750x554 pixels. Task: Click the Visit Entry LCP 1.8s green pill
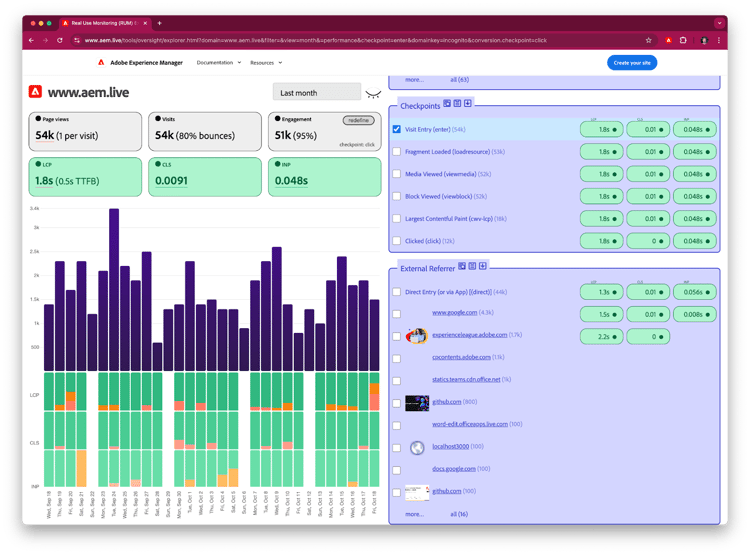coord(601,129)
